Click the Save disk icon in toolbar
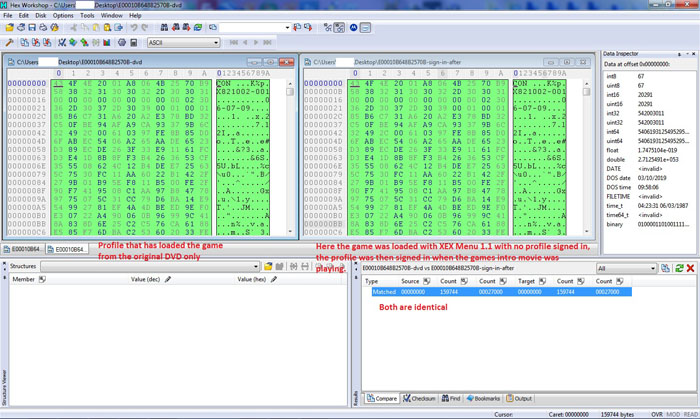 tap(33, 28)
